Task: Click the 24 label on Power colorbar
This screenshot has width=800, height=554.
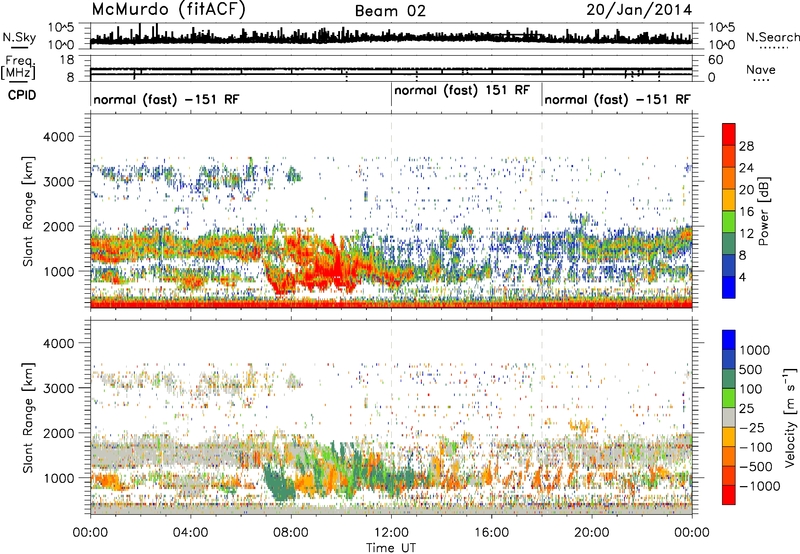Action: tap(746, 168)
